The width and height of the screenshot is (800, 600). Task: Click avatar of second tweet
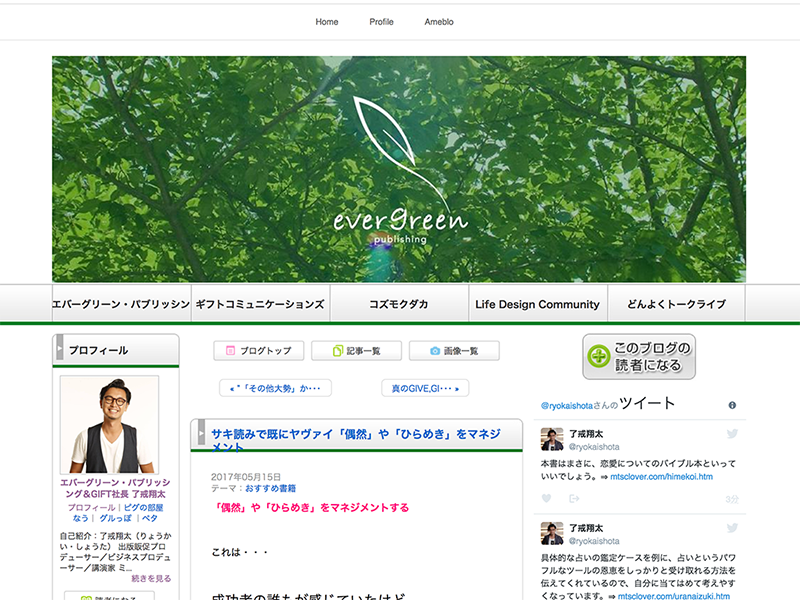(552, 534)
